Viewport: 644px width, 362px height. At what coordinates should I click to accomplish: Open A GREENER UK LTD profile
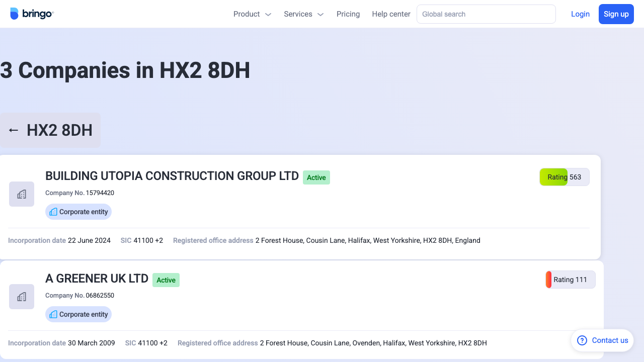[97, 279]
